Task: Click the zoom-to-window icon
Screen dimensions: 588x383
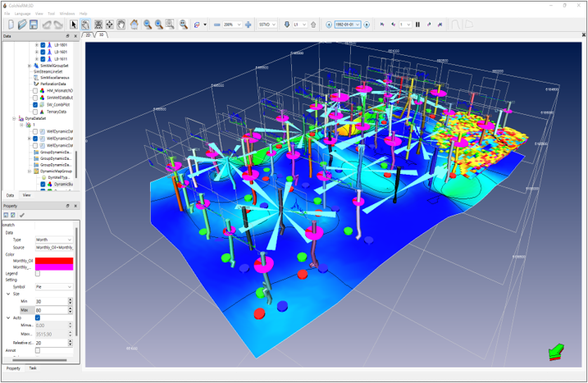Action: [170, 25]
